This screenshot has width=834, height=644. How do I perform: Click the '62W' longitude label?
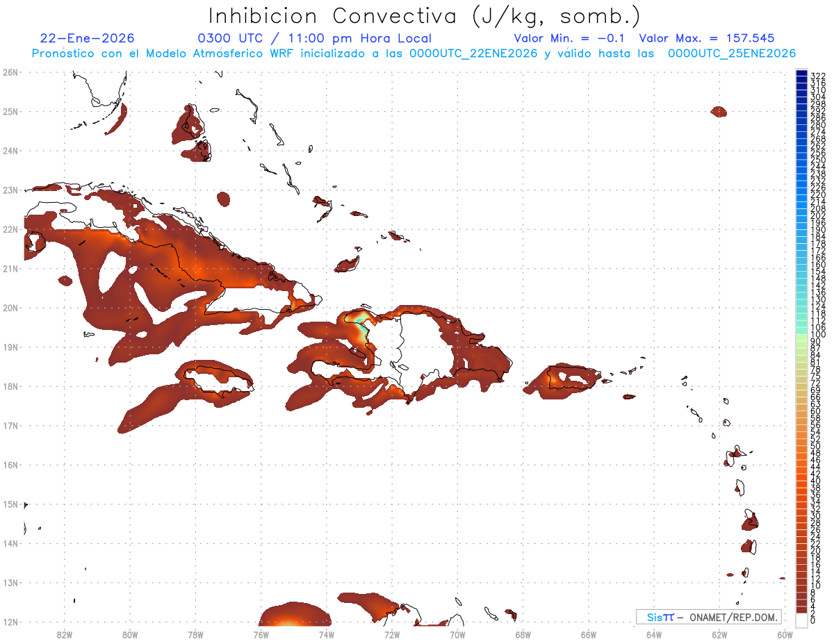[x=720, y=634]
